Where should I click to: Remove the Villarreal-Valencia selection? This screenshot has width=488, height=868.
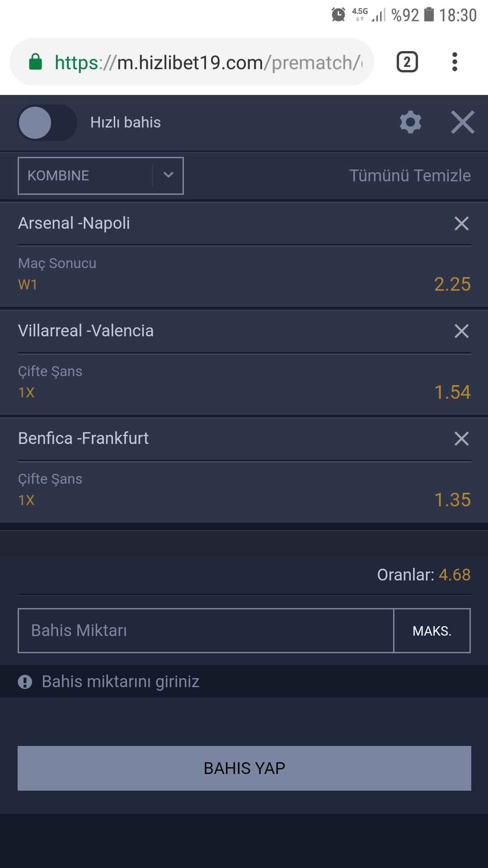click(461, 331)
